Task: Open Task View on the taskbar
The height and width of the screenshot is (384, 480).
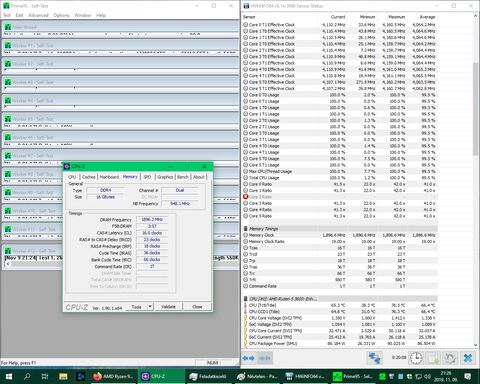Action: (x=44, y=377)
